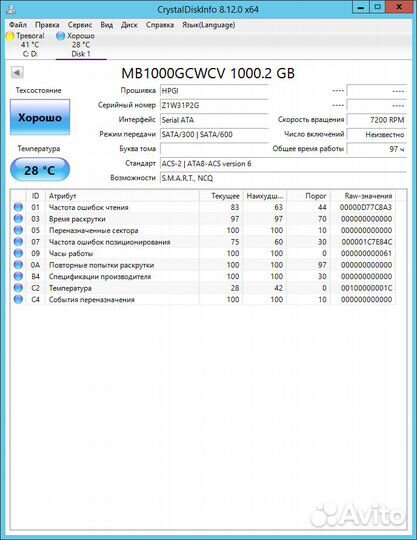Click the serial number field Z1W31P2G
Screen dimensions: 417x540
[x=214, y=105]
